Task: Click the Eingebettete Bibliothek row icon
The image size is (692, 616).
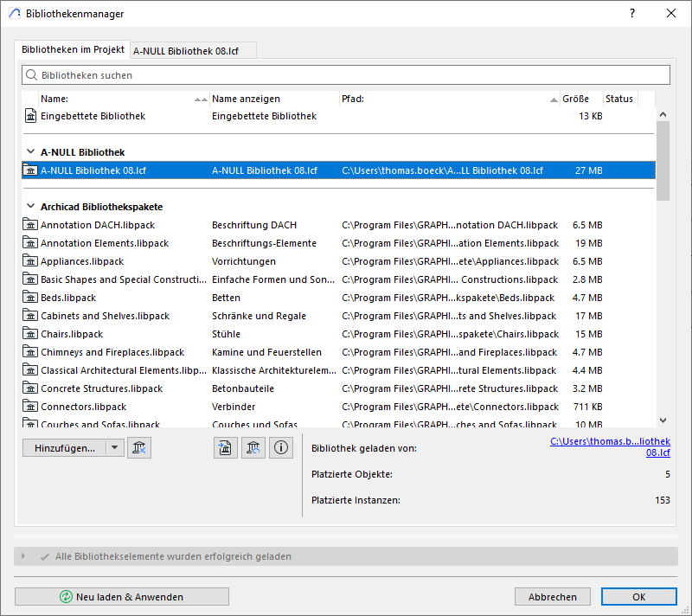Action: click(x=30, y=116)
